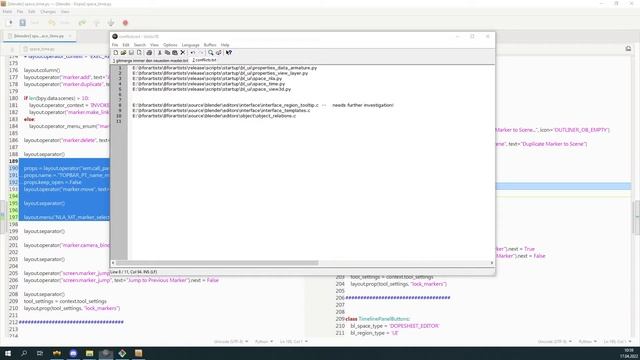The image size is (640, 360).
Task: Click the green Redo arrow in Meld toolbar
Action: point(82,23)
